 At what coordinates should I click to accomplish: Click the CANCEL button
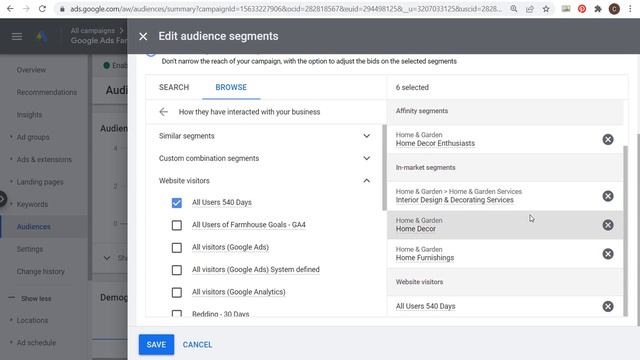[x=197, y=344]
